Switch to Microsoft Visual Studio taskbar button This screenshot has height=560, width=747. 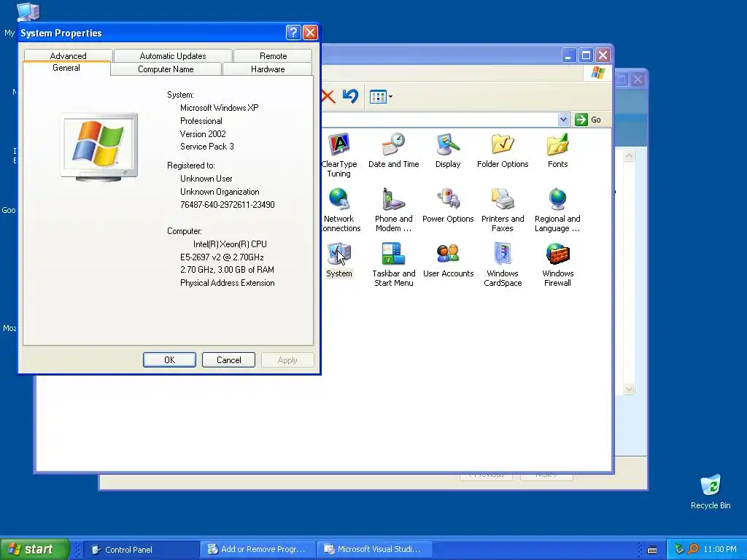tap(374, 550)
